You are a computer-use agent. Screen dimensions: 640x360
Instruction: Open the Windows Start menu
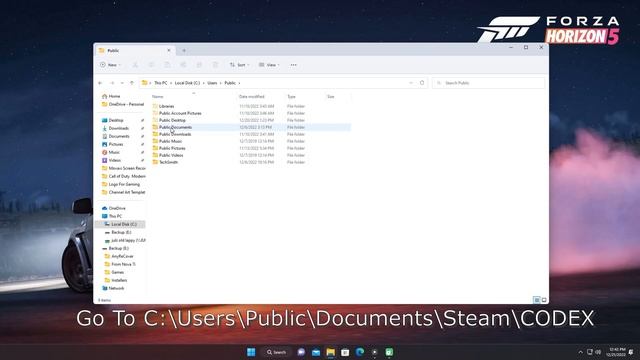click(251, 352)
